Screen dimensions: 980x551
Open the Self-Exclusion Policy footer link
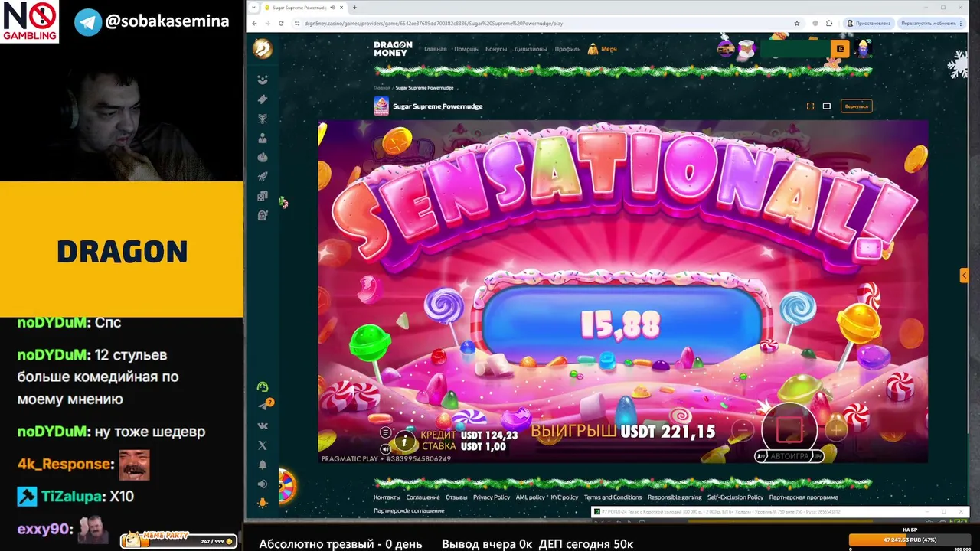click(735, 497)
